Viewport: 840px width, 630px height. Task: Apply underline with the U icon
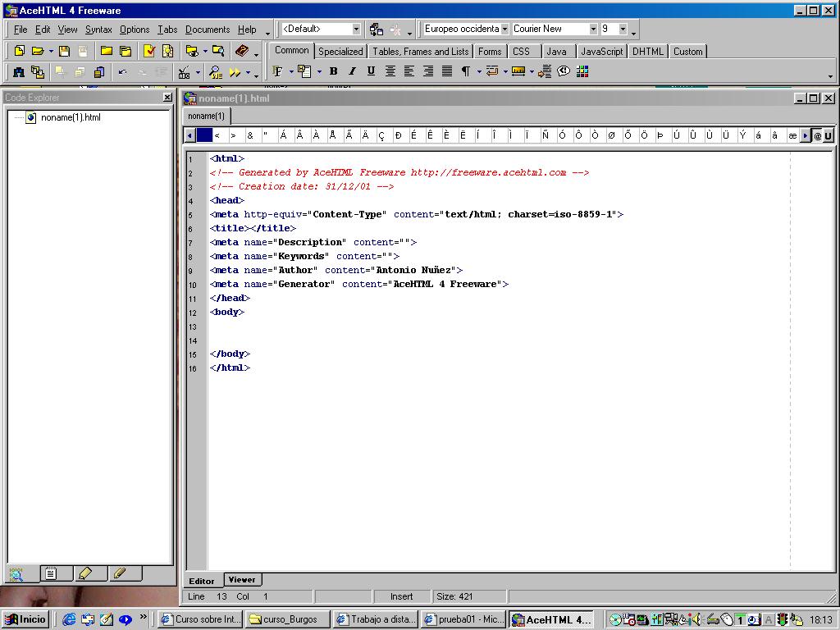[371, 71]
